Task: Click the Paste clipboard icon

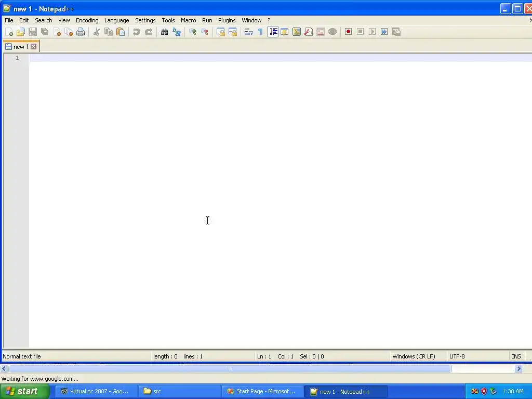Action: [x=121, y=32]
